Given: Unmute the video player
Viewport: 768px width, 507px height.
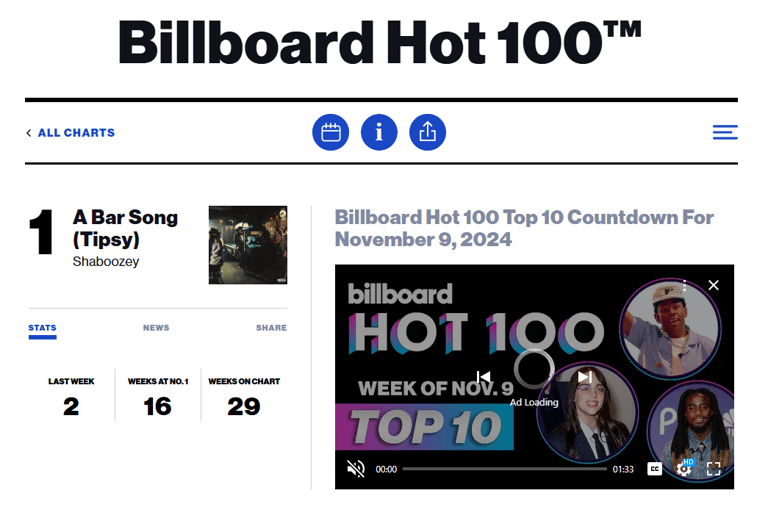Looking at the screenshot, I should click(355, 468).
